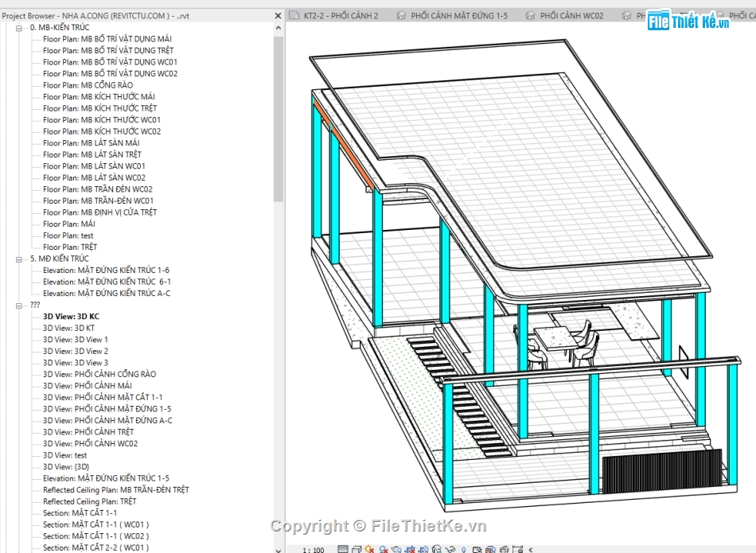
Task: Click Temporary Hide/Isolate glasses icon
Action: 450,549
